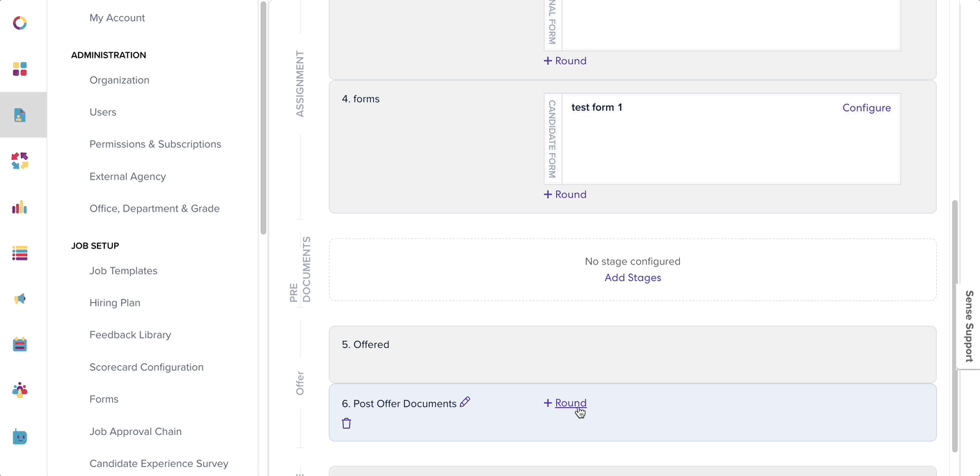Open Candidate Experience Survey settings
Screen dimensions: 980x476
click(x=159, y=463)
